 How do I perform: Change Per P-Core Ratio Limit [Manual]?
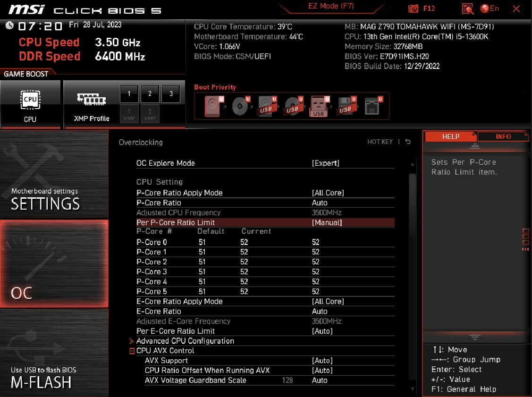click(x=265, y=223)
